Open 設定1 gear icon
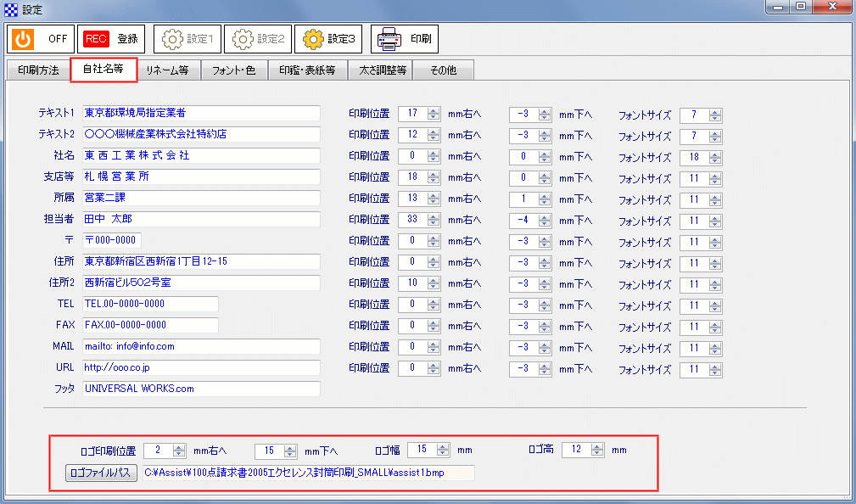Screen dimensions: 856x504 [173, 38]
